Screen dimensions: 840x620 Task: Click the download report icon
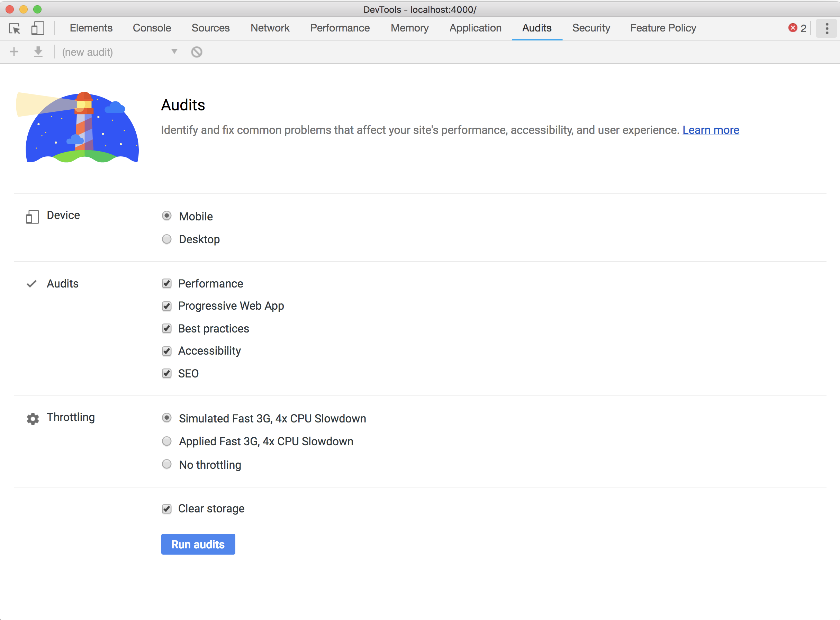pyautogui.click(x=38, y=52)
